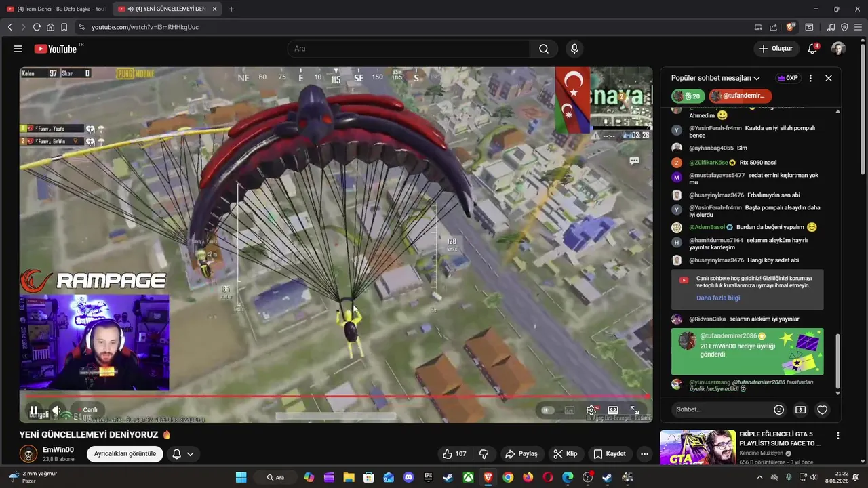868x488 pixels.
Task: Expand the notification bell dropdown for EmWin00
Action: (183, 454)
